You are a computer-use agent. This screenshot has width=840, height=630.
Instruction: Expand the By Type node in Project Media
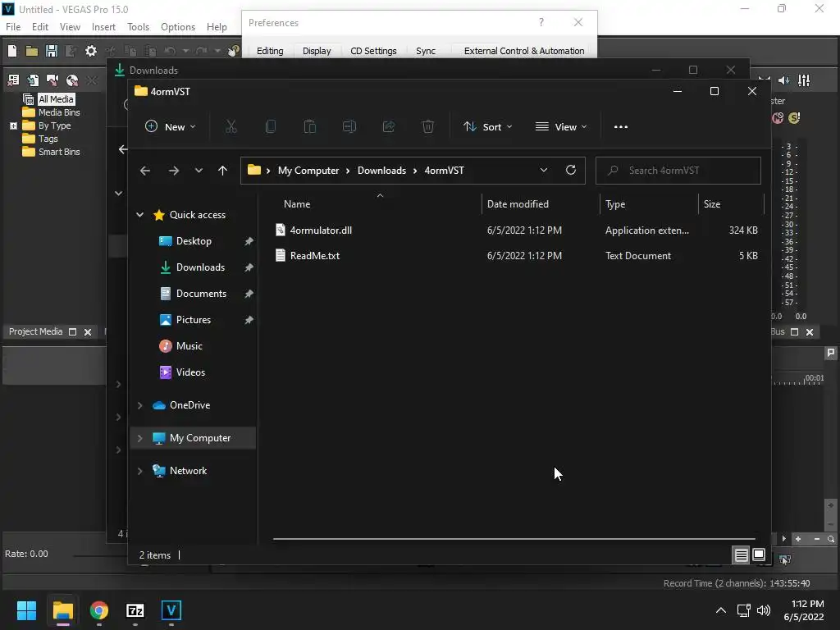tap(13, 126)
